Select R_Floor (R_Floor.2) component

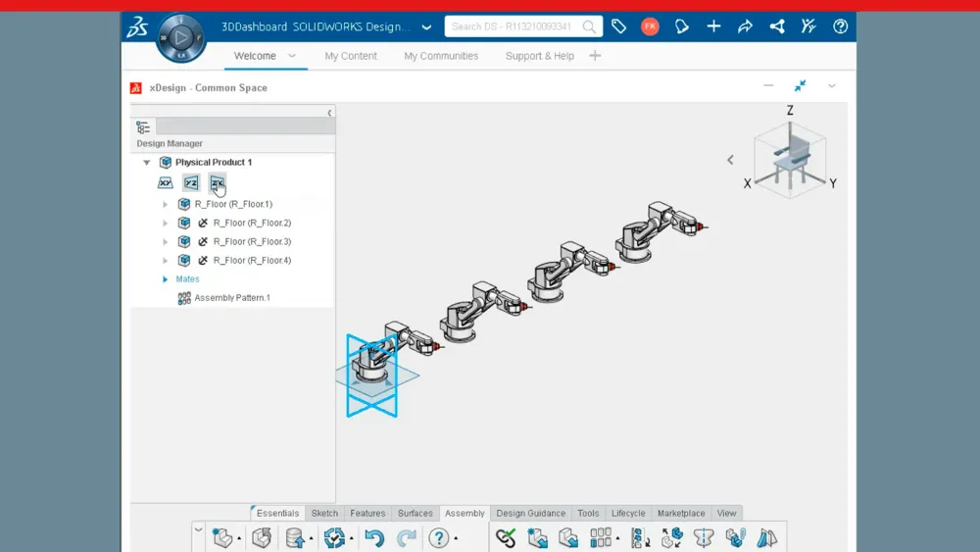coord(252,223)
